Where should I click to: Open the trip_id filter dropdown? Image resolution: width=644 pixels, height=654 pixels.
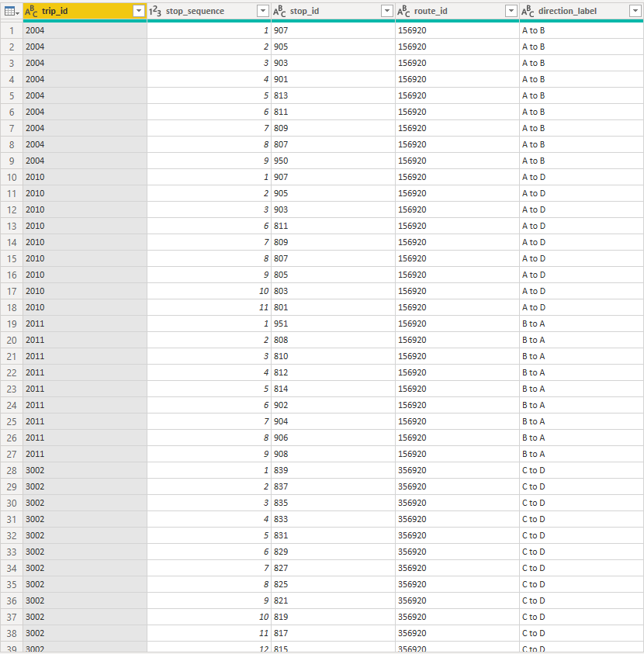pyautogui.click(x=138, y=12)
